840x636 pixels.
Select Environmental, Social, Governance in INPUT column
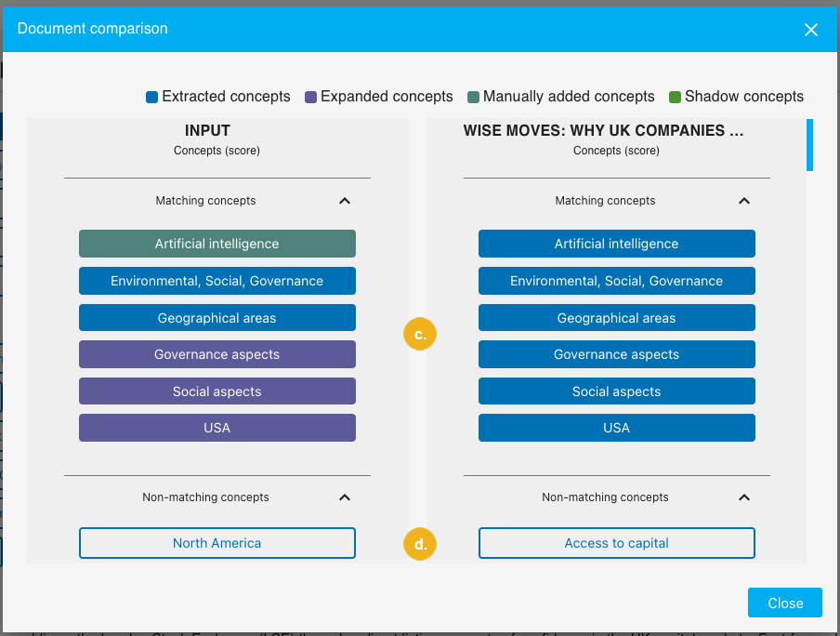pyautogui.click(x=217, y=281)
